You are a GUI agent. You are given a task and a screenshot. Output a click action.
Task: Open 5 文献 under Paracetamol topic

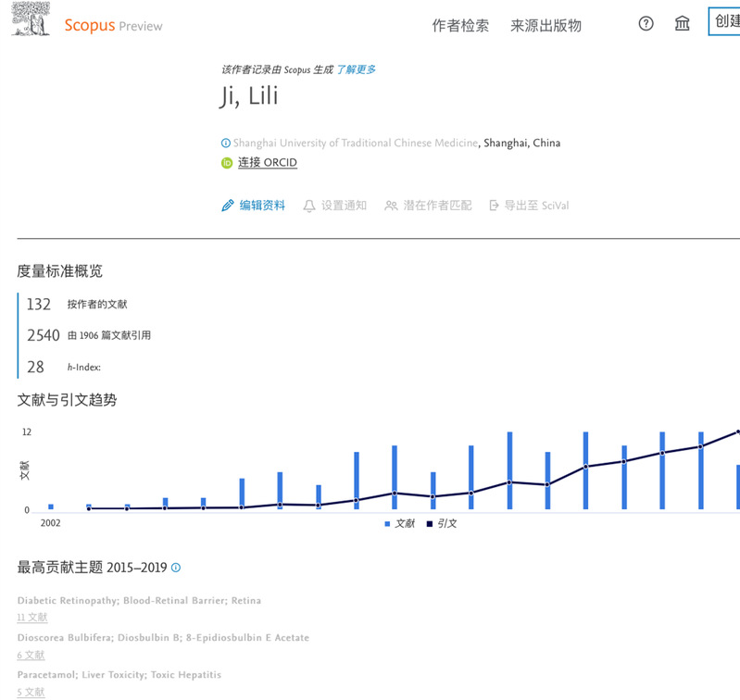coord(31,692)
